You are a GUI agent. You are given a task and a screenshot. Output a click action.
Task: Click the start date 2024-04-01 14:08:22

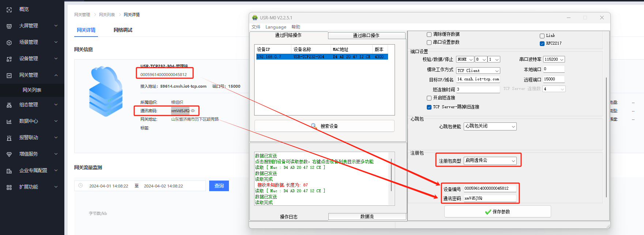click(x=109, y=186)
